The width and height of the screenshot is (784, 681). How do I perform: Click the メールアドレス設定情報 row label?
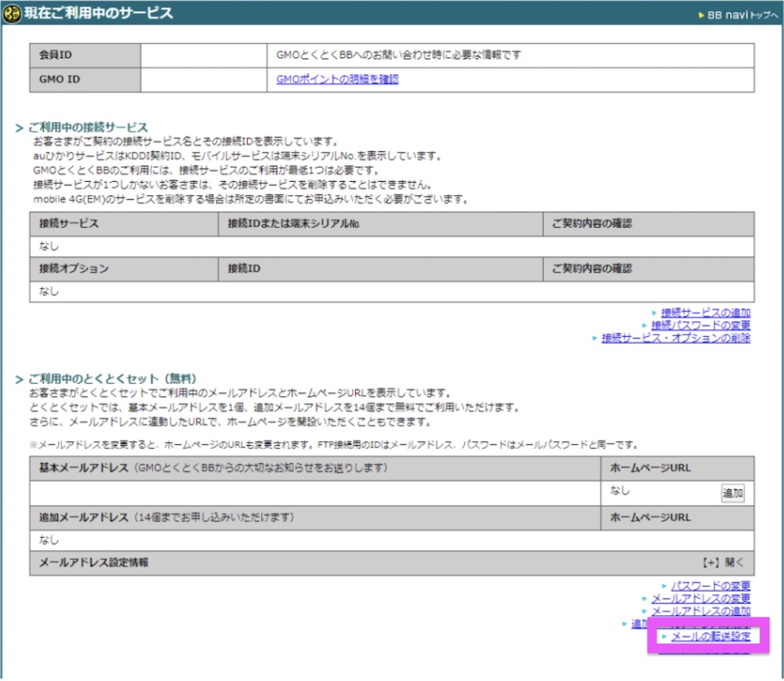[94, 563]
